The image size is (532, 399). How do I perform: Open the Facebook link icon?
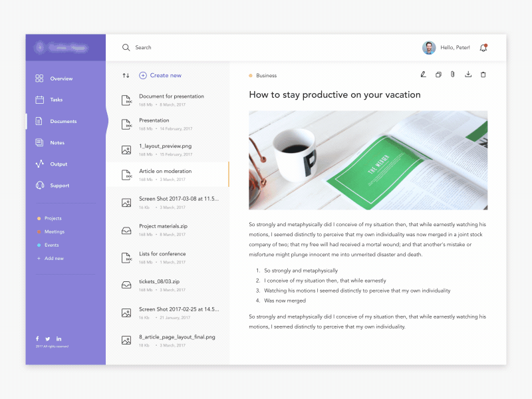(37, 338)
